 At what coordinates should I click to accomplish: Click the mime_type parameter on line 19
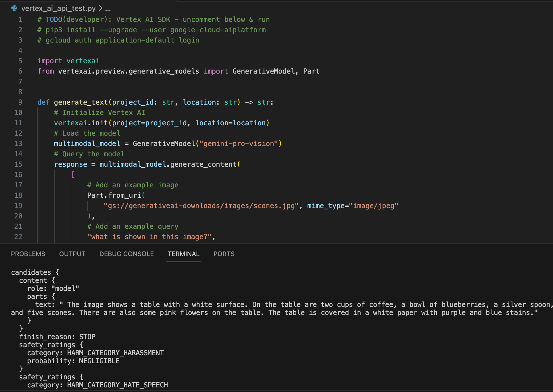point(326,206)
